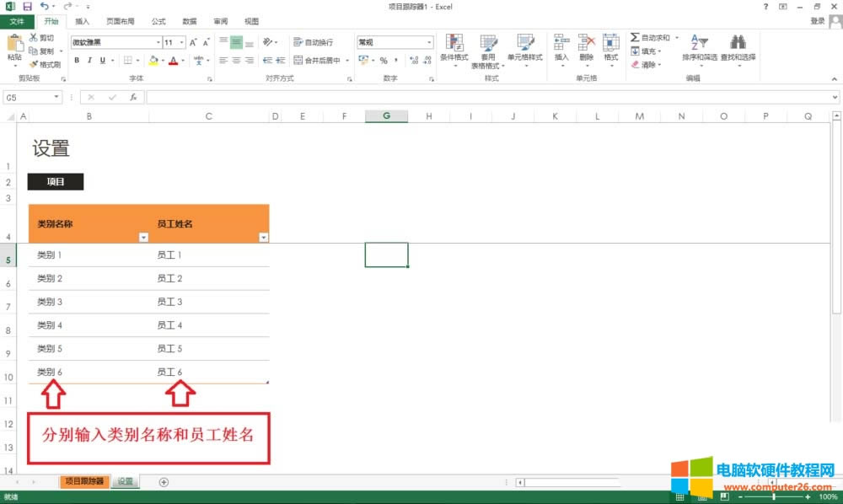Open the 类别名称 column filter dropdown

tap(143, 239)
